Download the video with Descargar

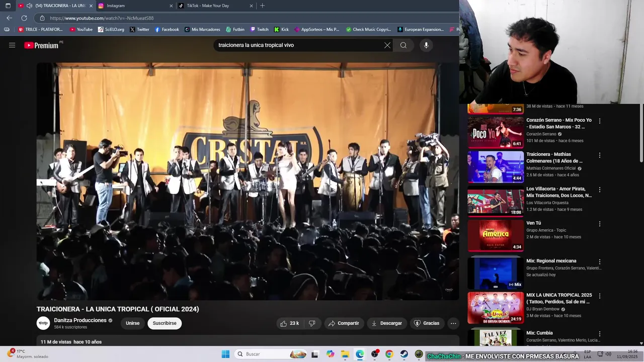[x=387, y=323]
